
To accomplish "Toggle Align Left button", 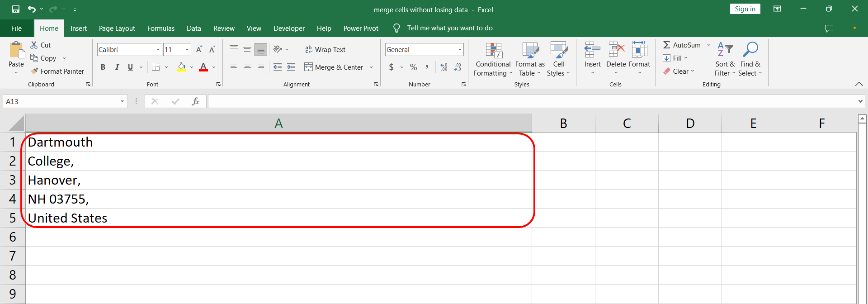I will [234, 67].
